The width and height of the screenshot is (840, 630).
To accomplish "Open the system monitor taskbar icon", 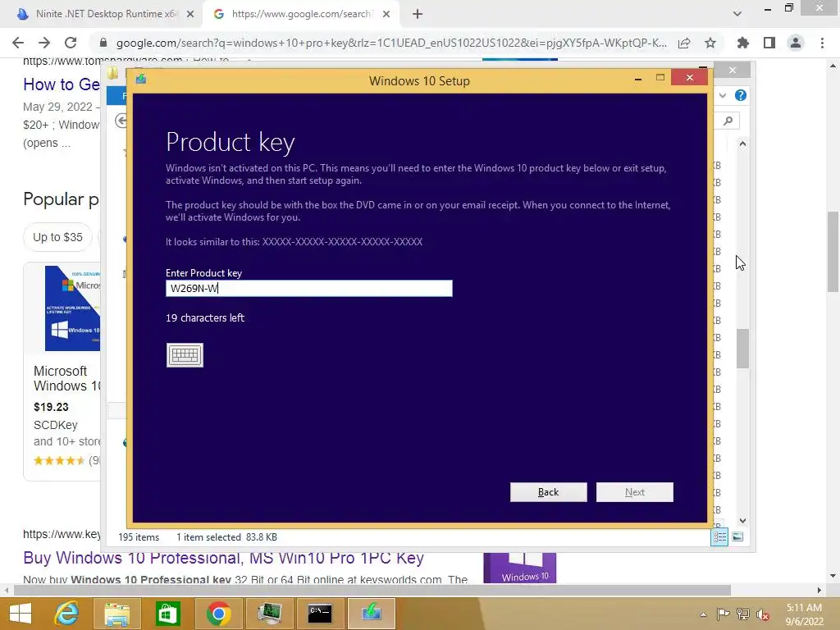I will [x=269, y=614].
